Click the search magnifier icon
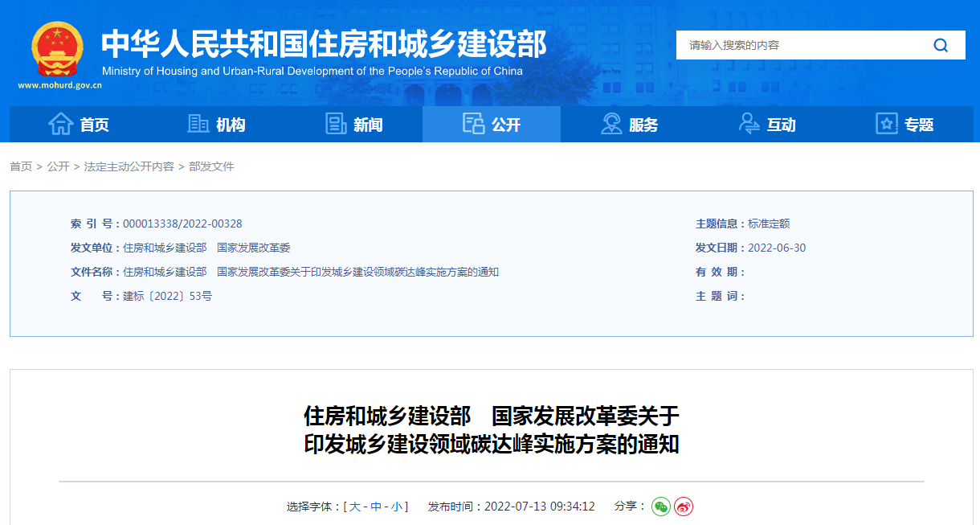Viewport: 980px width, 525px height. (941, 46)
